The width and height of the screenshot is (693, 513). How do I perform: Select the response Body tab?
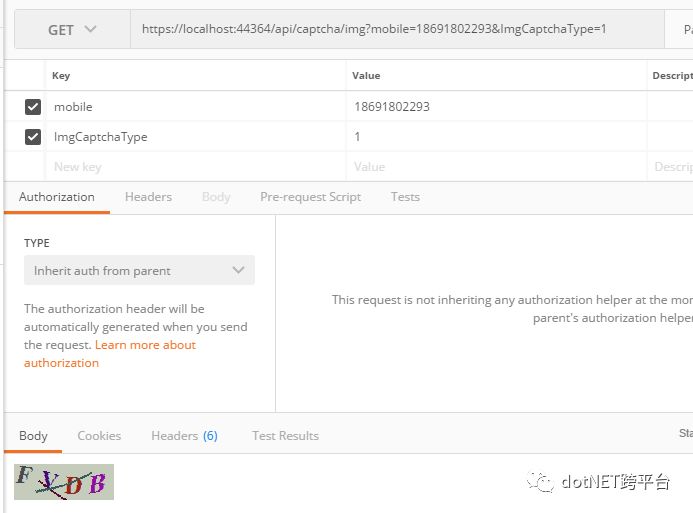pyautogui.click(x=33, y=436)
